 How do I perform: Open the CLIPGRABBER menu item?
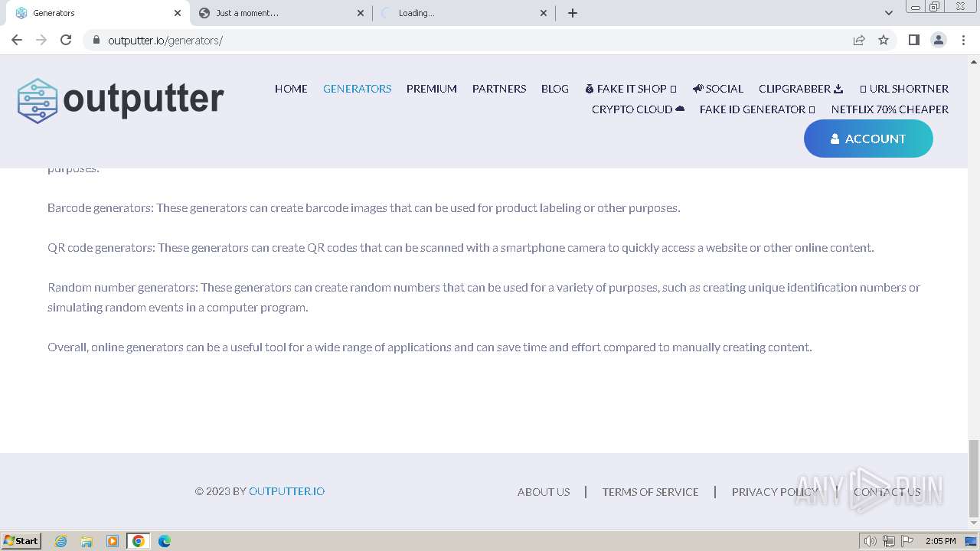801,89
